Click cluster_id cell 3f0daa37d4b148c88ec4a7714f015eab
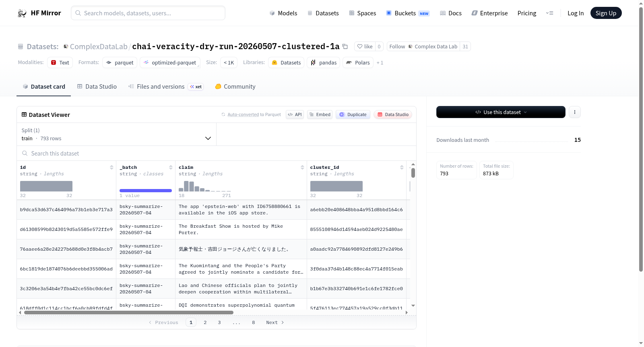 pos(357,269)
